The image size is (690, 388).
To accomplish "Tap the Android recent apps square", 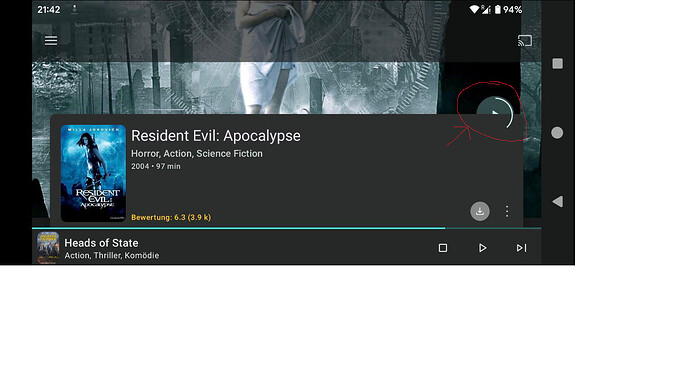I will point(558,63).
